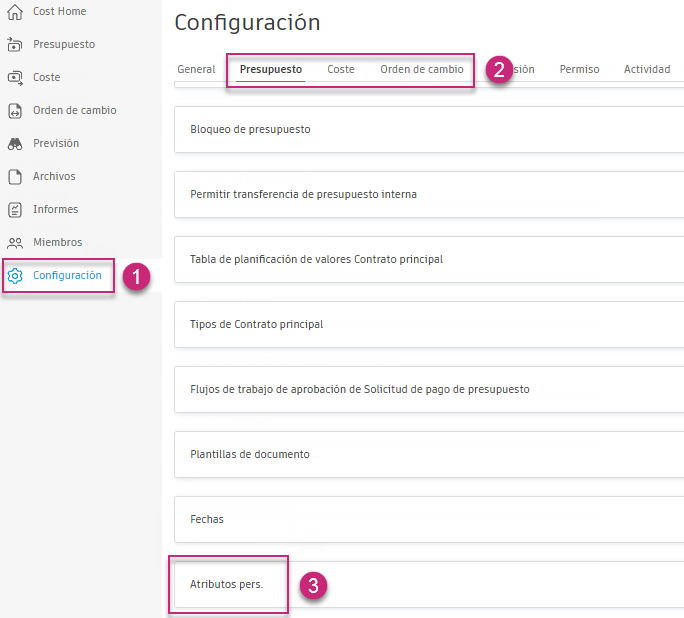Viewport: 684px width, 618px height.
Task: Expand Permitir transferencia de presupuesto interna
Action: point(429,195)
